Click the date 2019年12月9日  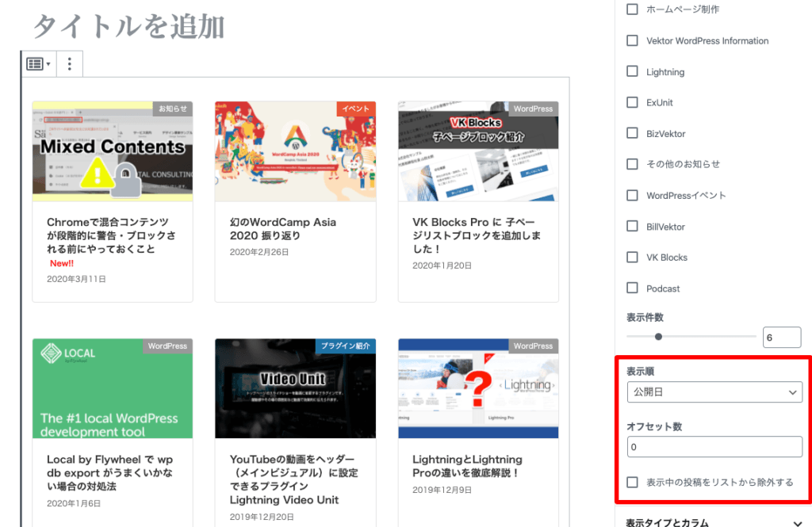tap(442, 490)
